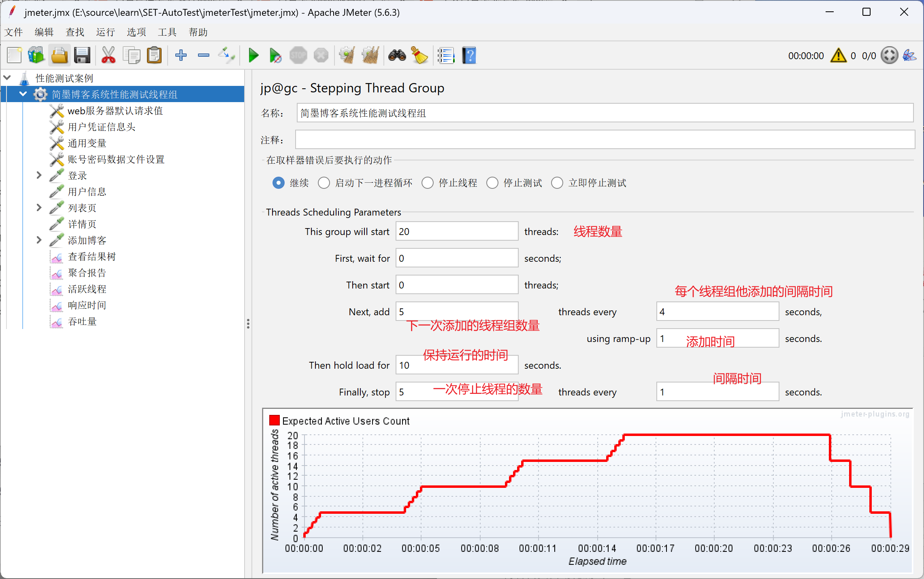Click the Collapse all minus icon
The width and height of the screenshot is (924, 579).
click(204, 55)
